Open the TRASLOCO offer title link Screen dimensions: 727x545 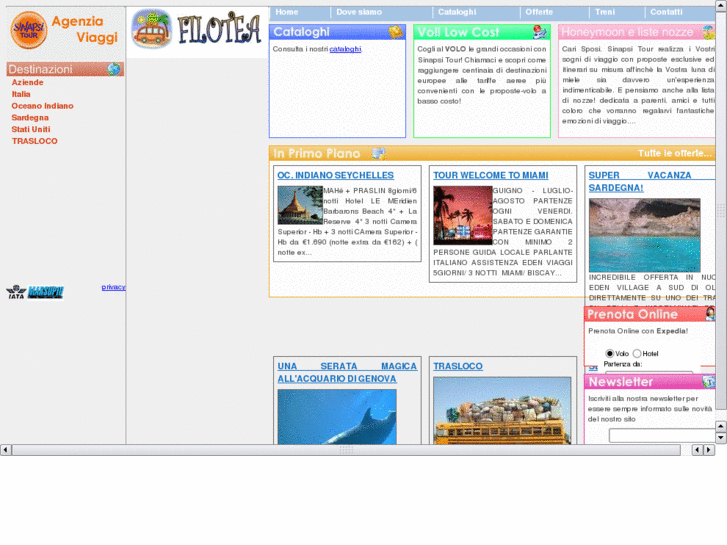coord(458,366)
